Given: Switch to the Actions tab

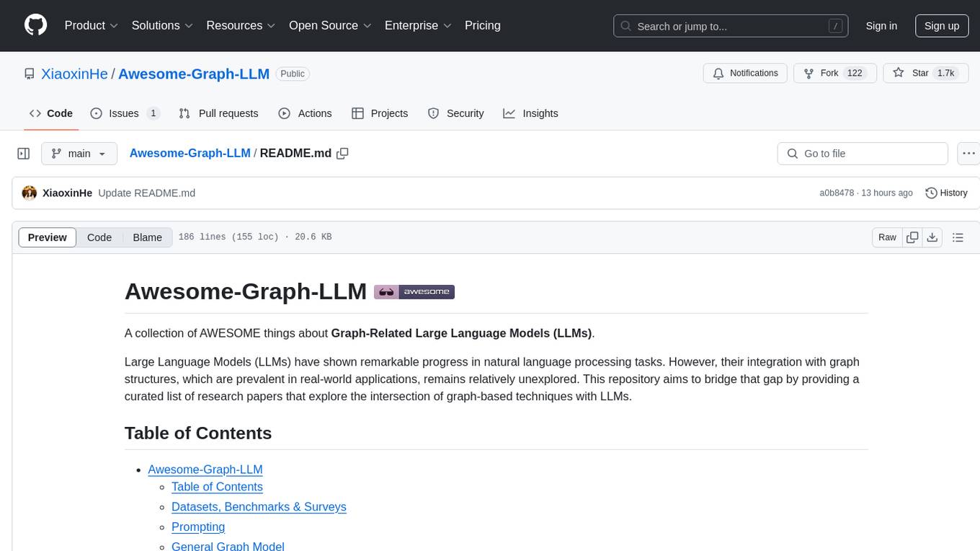Looking at the screenshot, I should point(305,113).
